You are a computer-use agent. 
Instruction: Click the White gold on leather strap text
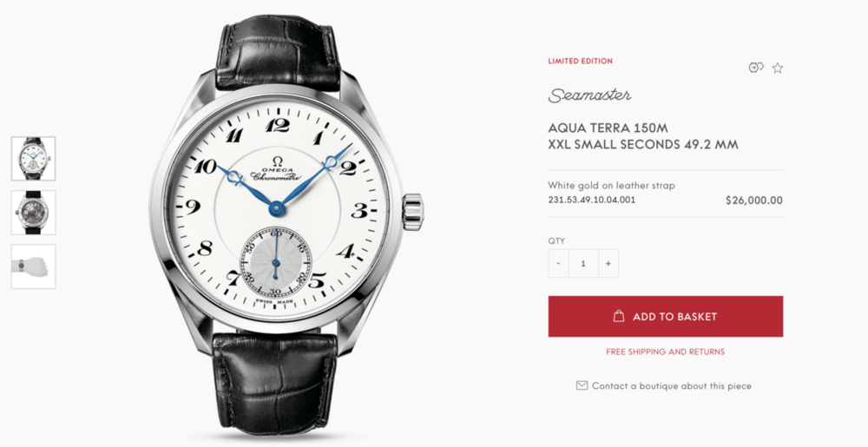click(x=611, y=186)
